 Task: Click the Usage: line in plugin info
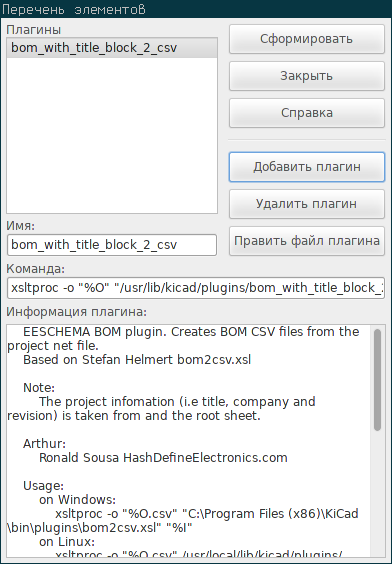click(44, 486)
